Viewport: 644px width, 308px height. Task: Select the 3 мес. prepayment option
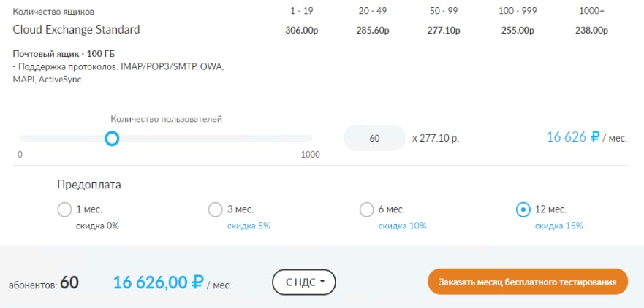(x=216, y=210)
